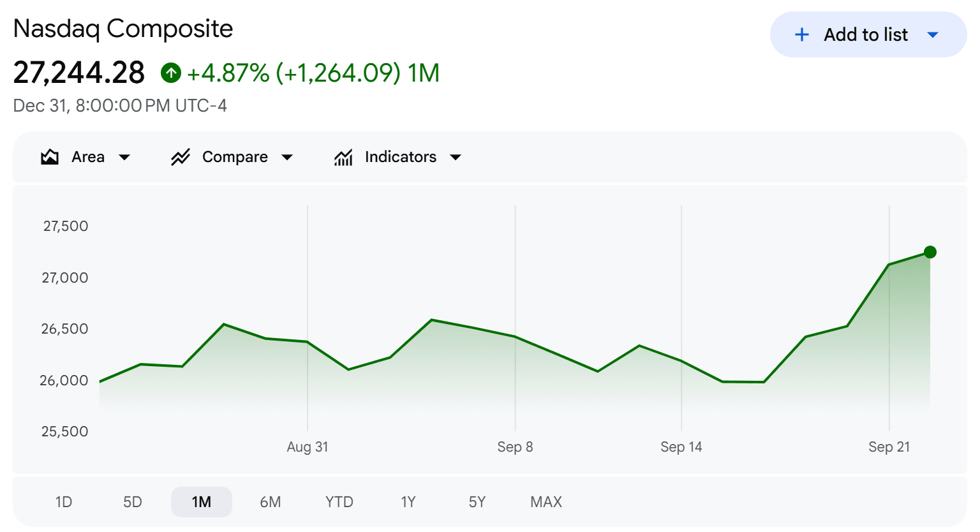Click the Compare lines icon
Viewport: 980px width, 532px height.
pyautogui.click(x=181, y=157)
